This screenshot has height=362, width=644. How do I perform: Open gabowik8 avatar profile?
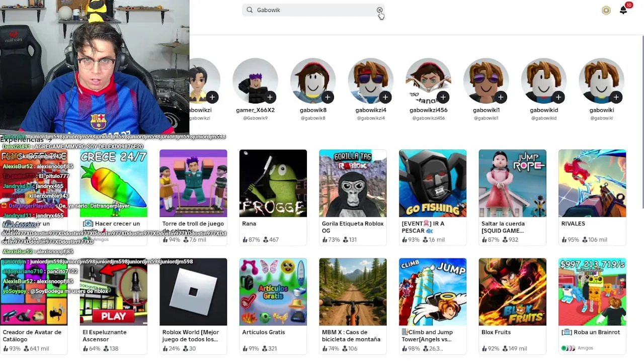[x=313, y=81]
